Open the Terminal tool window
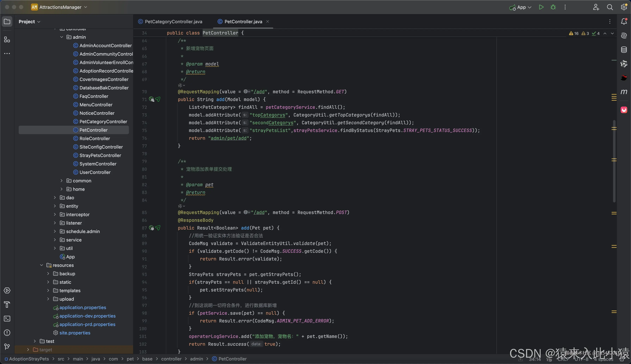This screenshot has width=631, height=364. coord(7,319)
